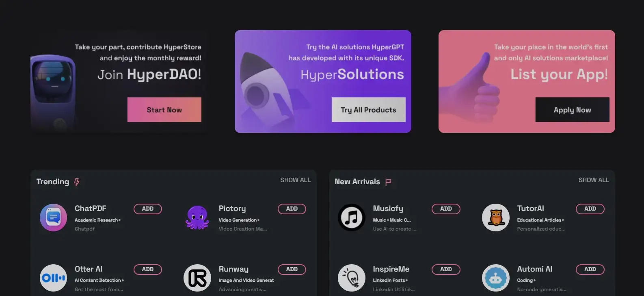
Task: Click the Trending lightning bolt icon
Action: [77, 182]
